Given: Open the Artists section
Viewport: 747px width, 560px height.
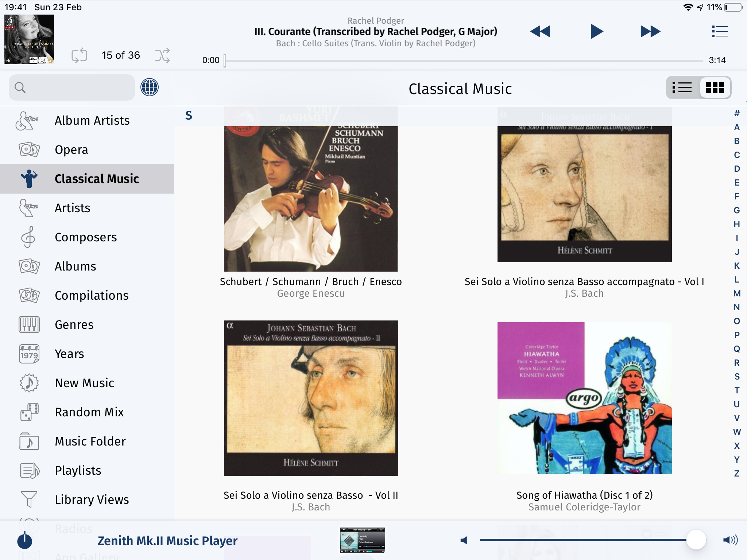Looking at the screenshot, I should pos(87,208).
